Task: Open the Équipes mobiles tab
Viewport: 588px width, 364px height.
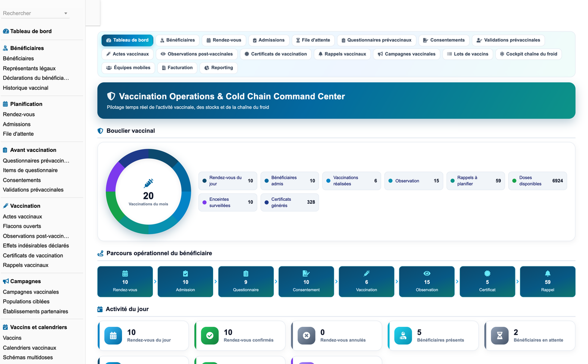Action: [x=128, y=68]
